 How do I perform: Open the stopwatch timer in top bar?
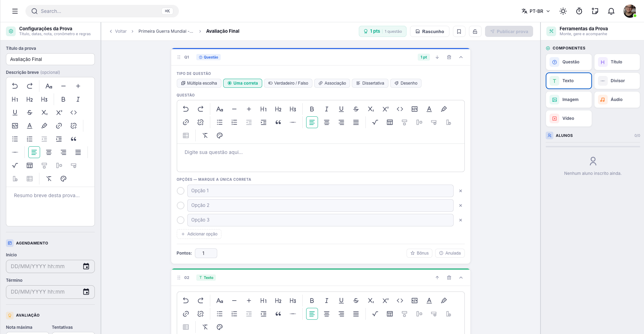pyautogui.click(x=579, y=11)
